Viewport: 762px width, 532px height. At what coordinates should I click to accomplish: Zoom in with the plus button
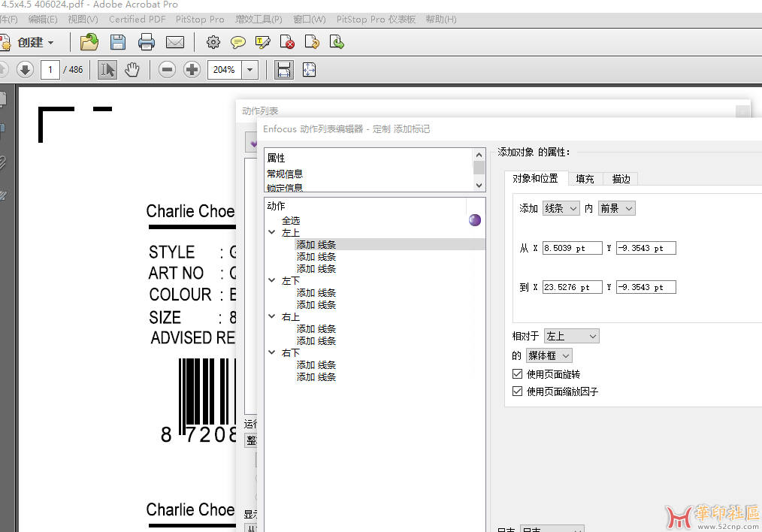[x=192, y=69]
